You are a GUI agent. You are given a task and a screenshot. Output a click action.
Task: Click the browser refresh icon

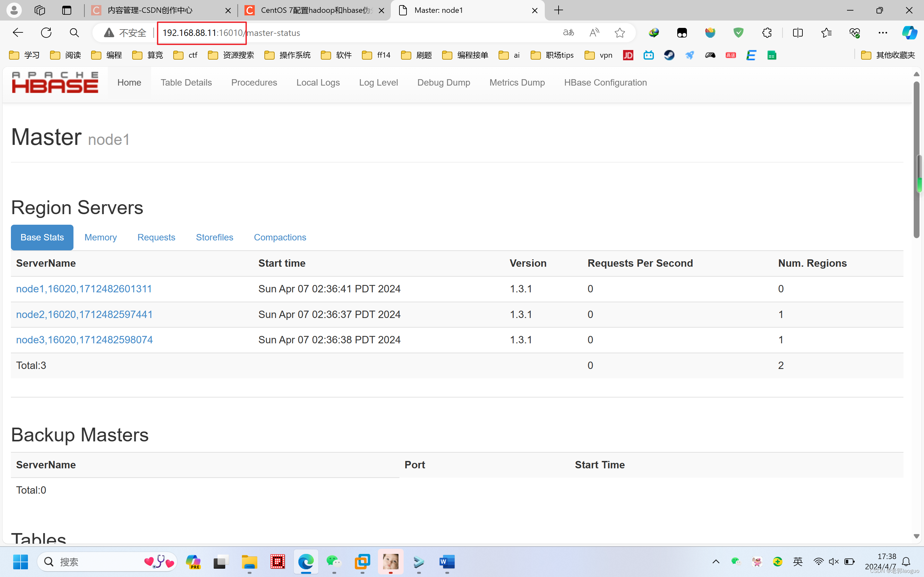click(46, 33)
